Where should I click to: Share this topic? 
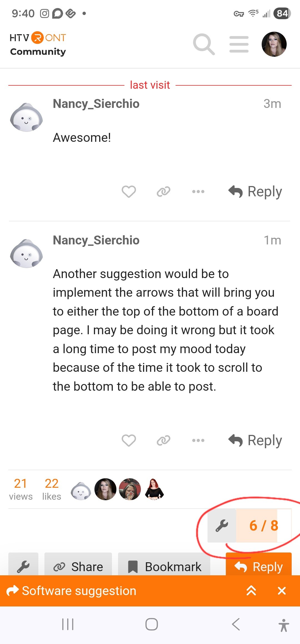78,567
